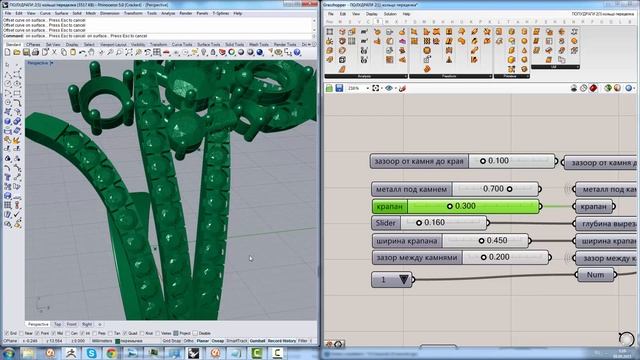Click the light bulb icon in Rhino toolbar
The height and width of the screenshot is (360, 640).
(x=204, y=52)
